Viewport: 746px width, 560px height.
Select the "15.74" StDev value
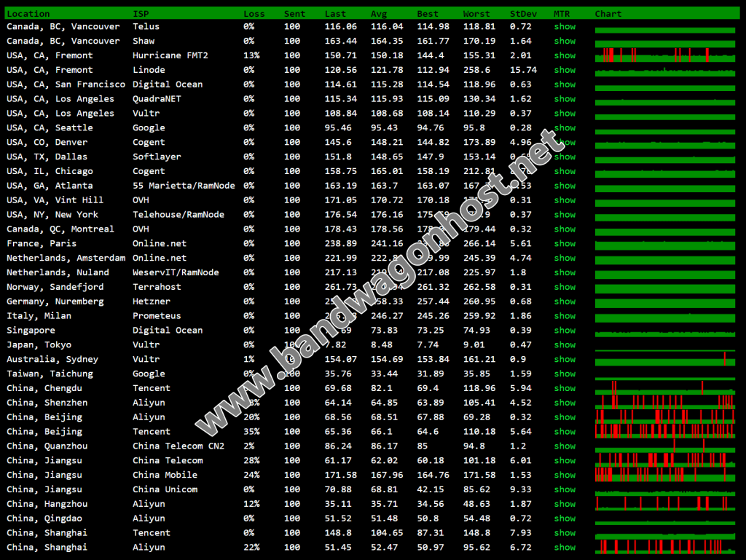coord(523,70)
